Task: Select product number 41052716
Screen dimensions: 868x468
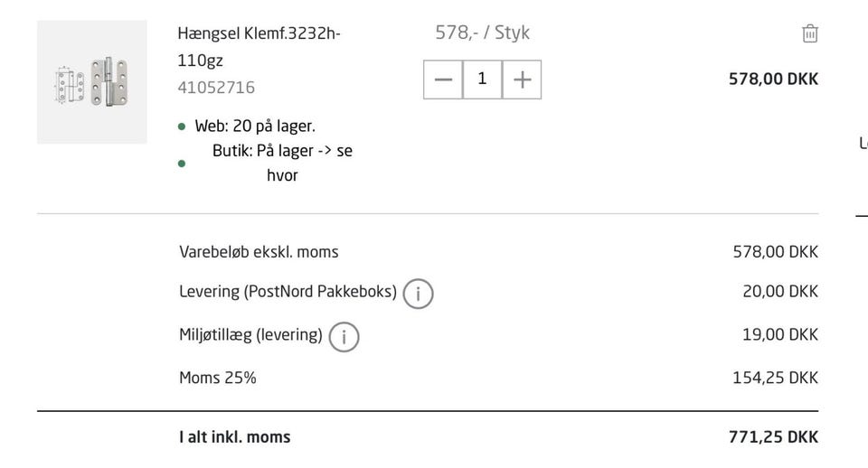Action: coord(216,88)
